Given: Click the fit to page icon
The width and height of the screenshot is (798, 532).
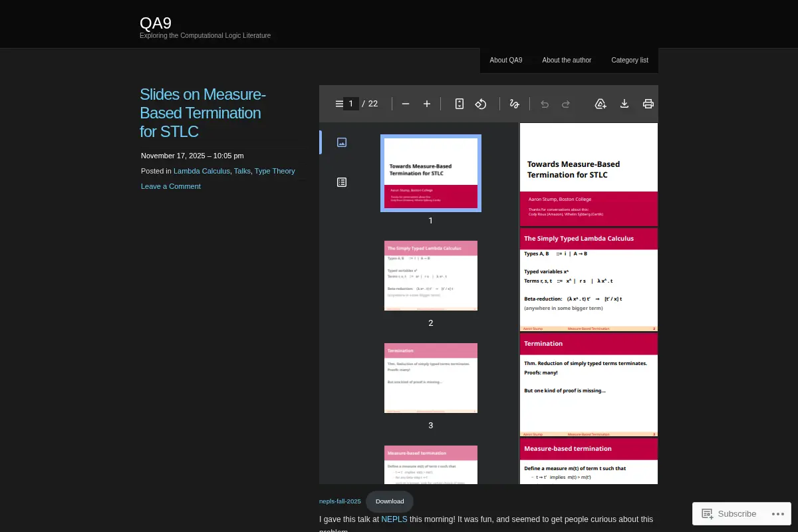Looking at the screenshot, I should [460, 104].
